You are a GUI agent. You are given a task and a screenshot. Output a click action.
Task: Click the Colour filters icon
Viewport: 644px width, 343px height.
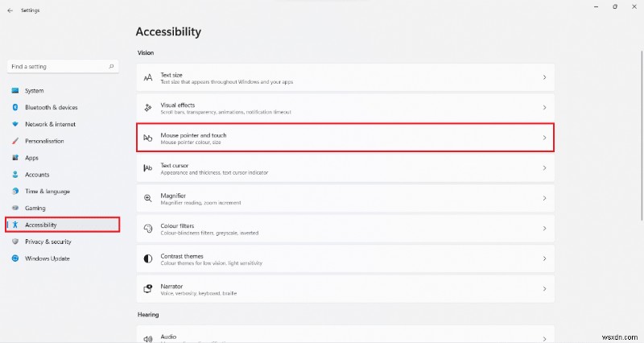tap(147, 229)
